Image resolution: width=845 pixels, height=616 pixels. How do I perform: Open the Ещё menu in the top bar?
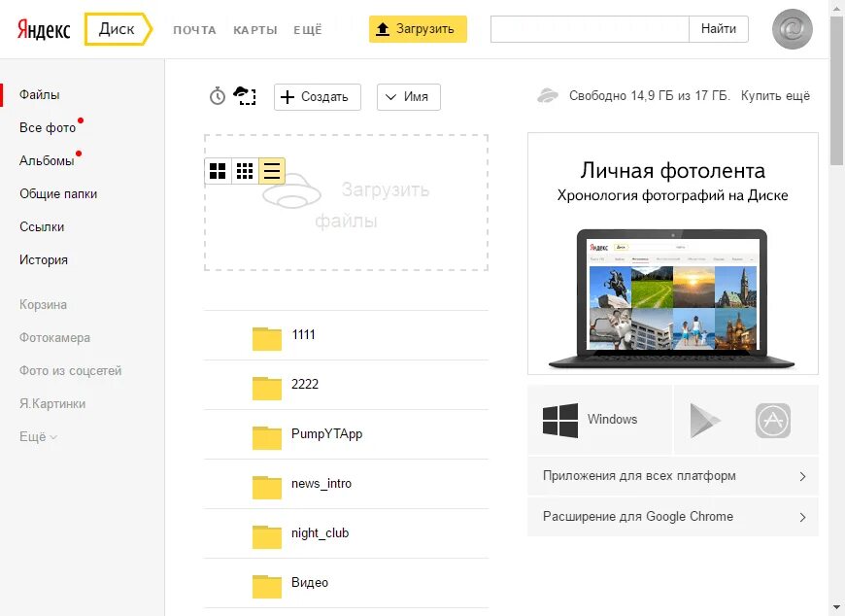(308, 30)
